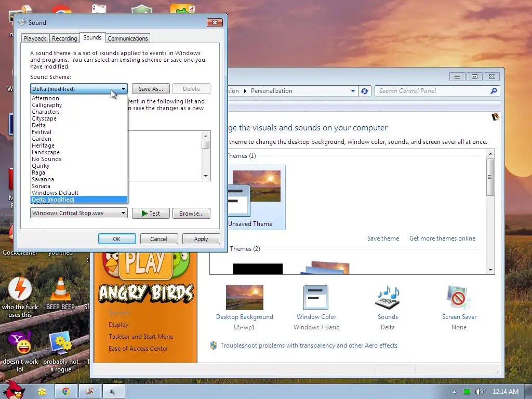
Task: Open 'who the fuck uses this' desktop icon
Action: [x=20, y=298]
